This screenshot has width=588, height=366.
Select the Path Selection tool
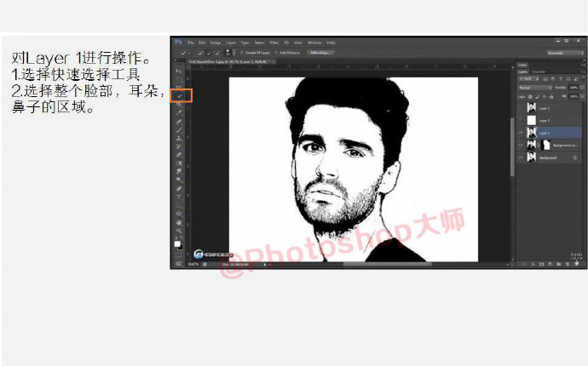click(x=178, y=205)
